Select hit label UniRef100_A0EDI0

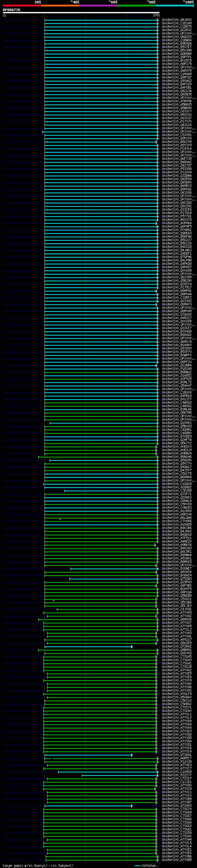pyautogui.click(x=177, y=447)
